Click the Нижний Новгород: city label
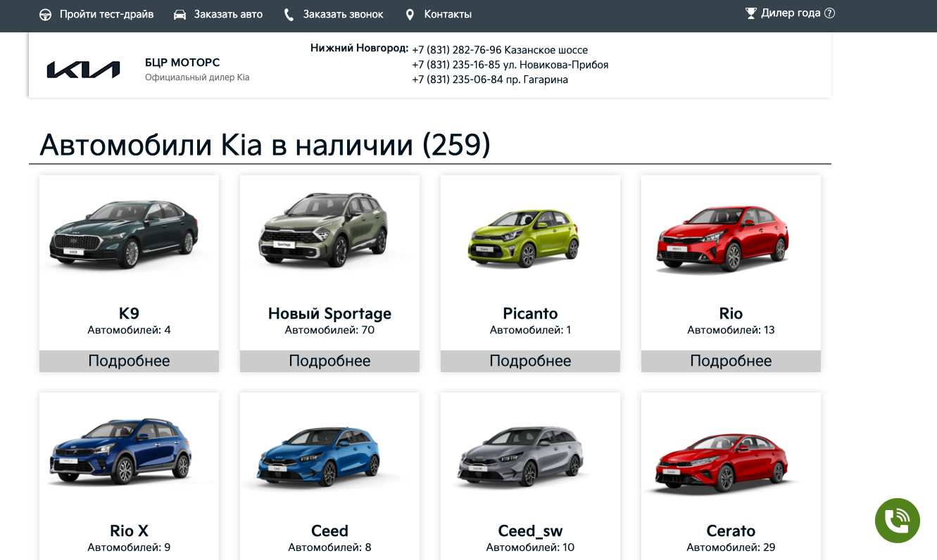Screen dimensions: 937x560 pos(359,48)
